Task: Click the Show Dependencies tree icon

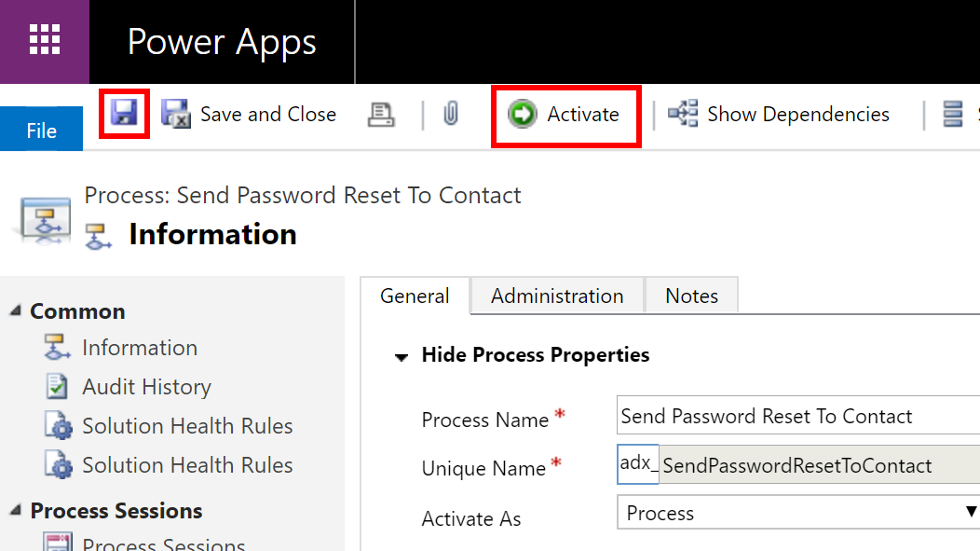Action: click(x=683, y=113)
